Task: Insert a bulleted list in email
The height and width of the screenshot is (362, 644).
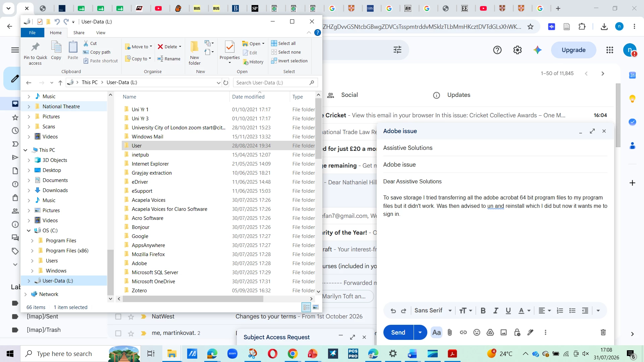Action: [x=573, y=311]
